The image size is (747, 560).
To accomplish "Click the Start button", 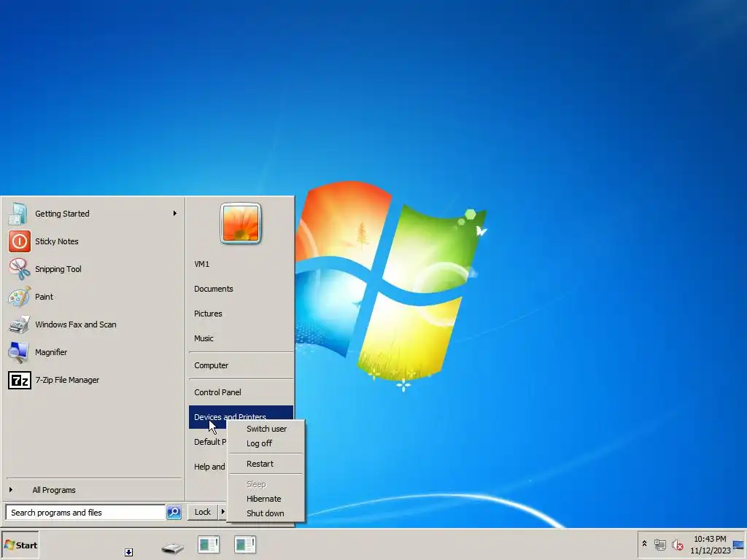I will tap(20, 545).
